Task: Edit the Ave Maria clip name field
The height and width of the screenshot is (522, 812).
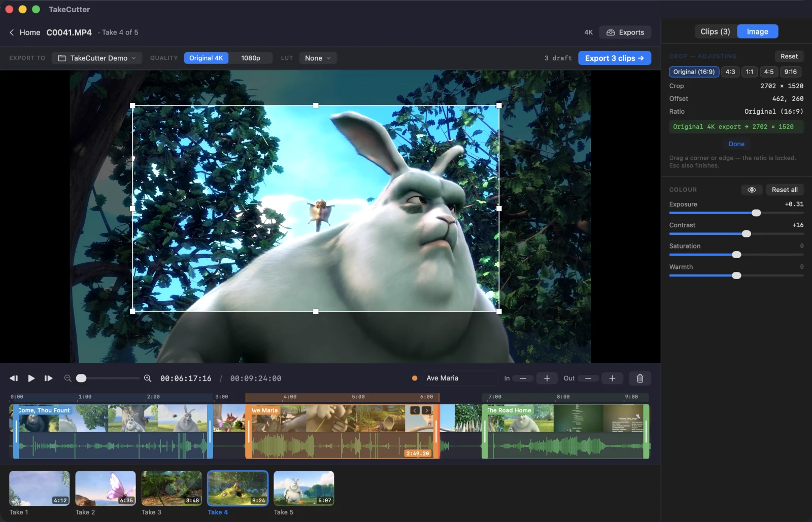Action: pyautogui.click(x=461, y=378)
